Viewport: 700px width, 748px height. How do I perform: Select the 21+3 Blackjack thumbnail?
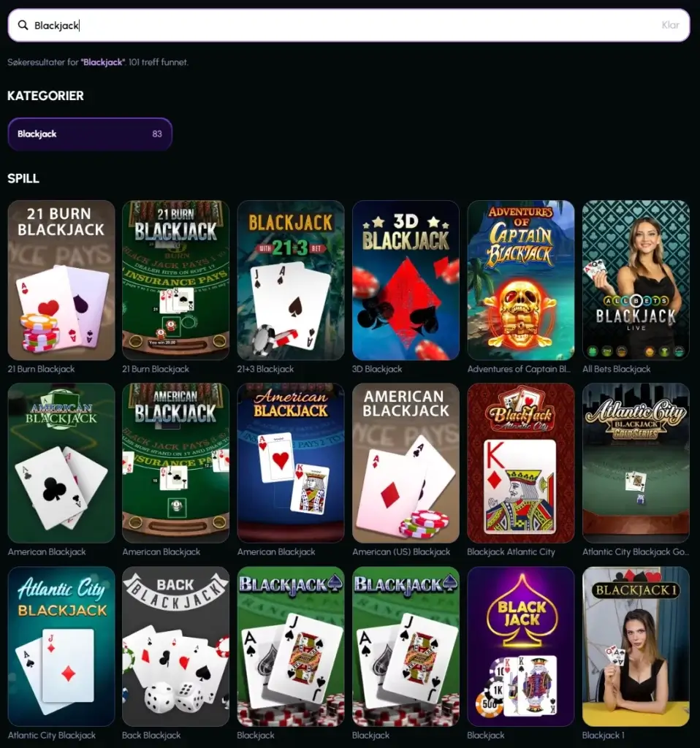point(291,280)
